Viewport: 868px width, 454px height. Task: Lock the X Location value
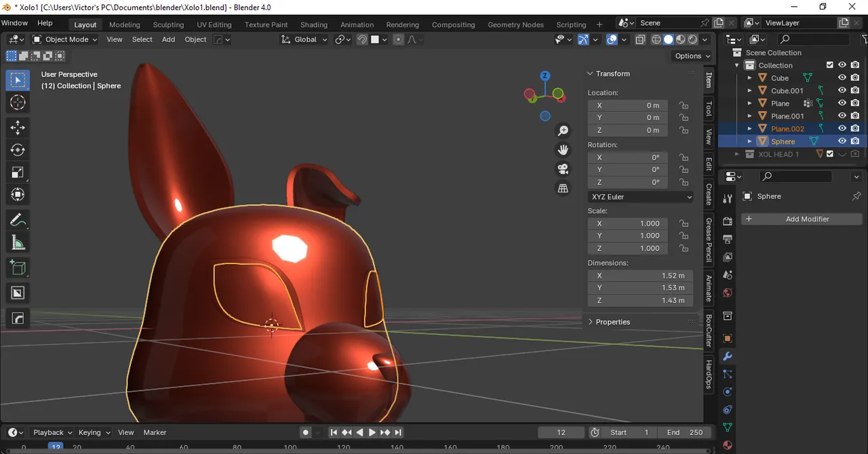[x=684, y=106]
